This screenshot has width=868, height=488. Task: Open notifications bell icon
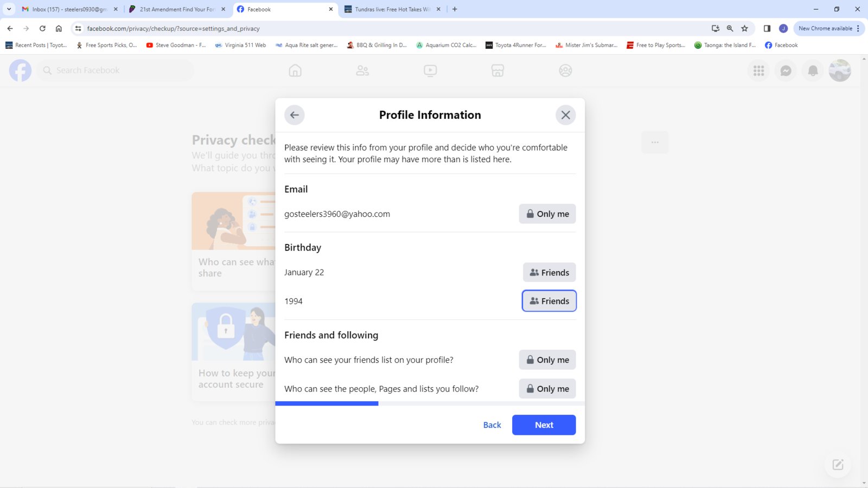coord(813,70)
